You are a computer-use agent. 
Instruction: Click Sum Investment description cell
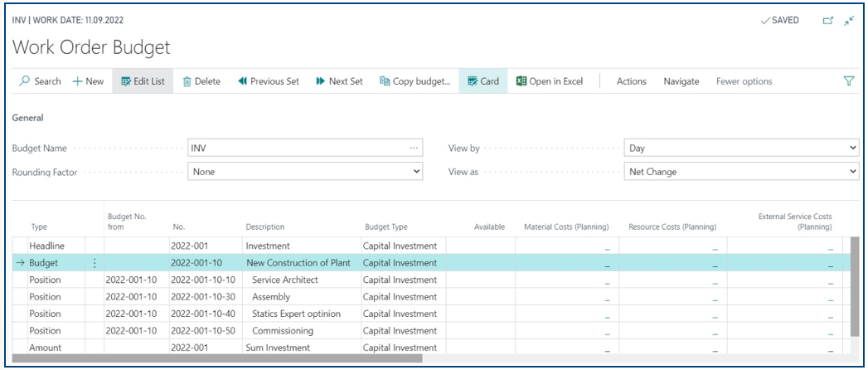pos(302,348)
